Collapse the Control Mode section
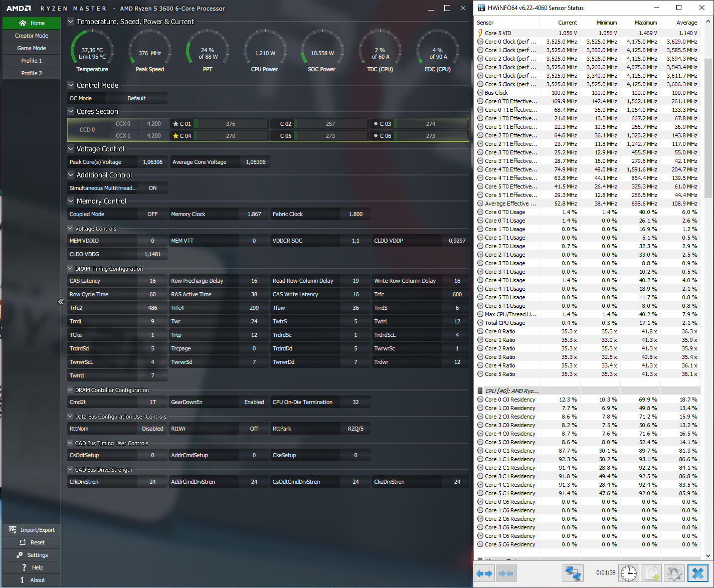The image size is (714, 588). [71, 85]
